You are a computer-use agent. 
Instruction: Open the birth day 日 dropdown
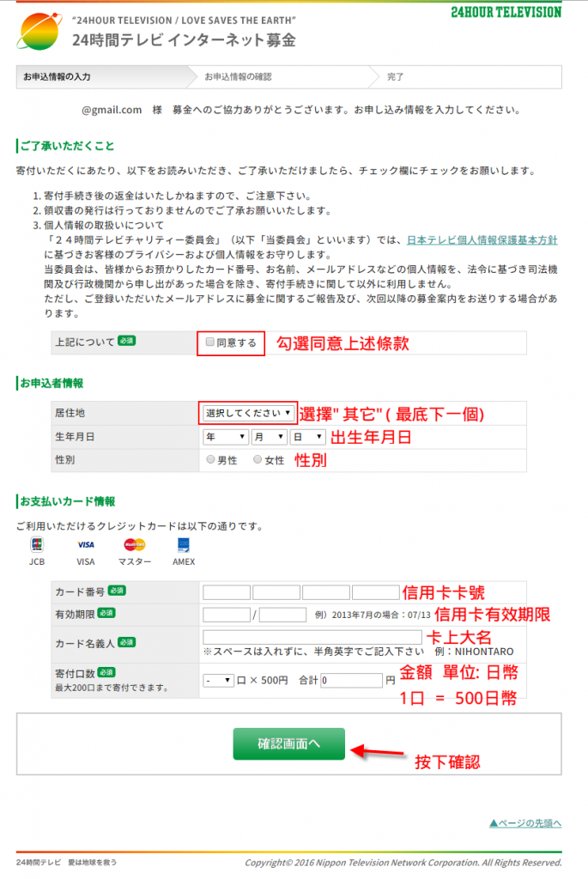point(307,437)
